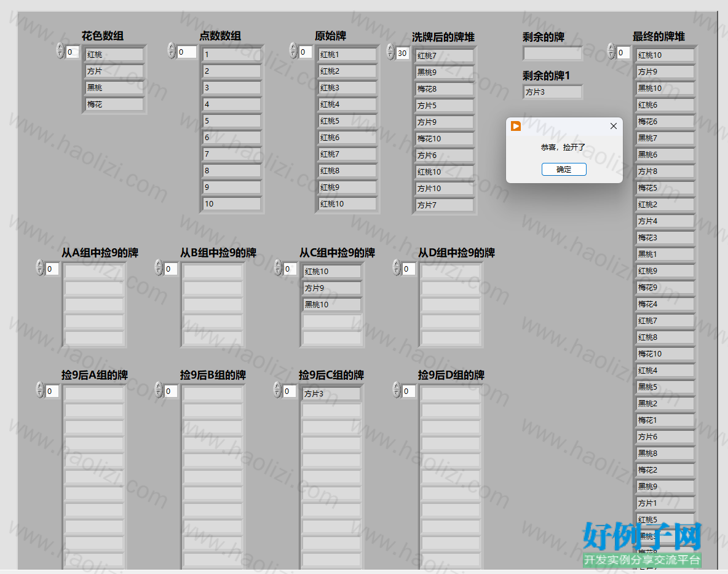Viewport: 728px width, 574px height.
Task: Click the 洗牌后的牌堆 index stepper arrows
Action: tap(391, 52)
